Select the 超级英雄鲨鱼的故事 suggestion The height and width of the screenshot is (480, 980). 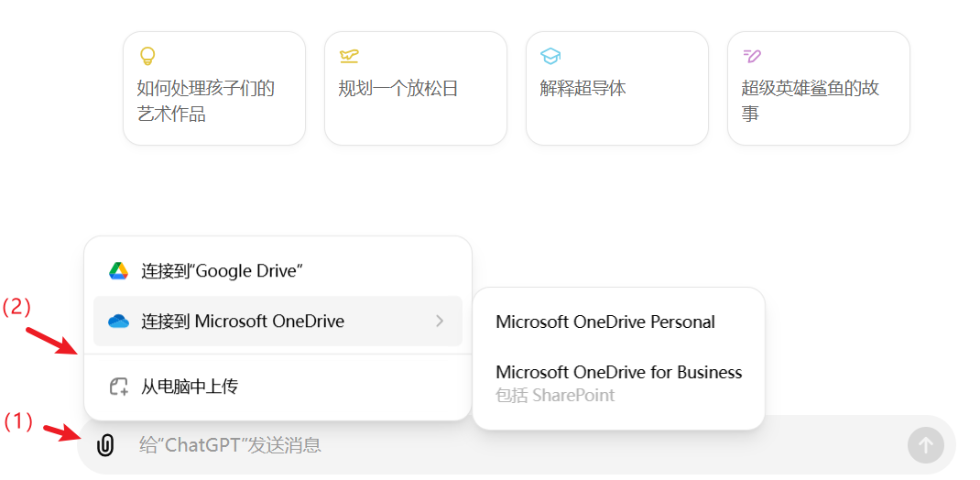[x=818, y=101]
